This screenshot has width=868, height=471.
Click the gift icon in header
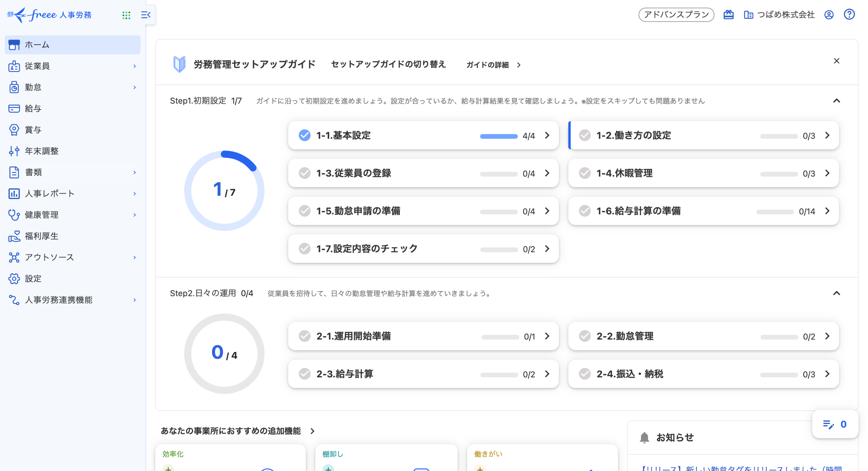tap(728, 15)
